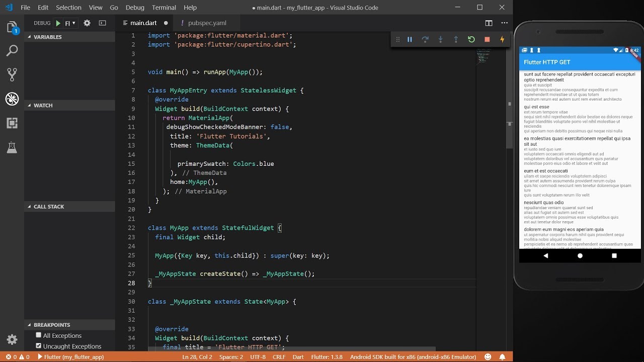This screenshot has height=362, width=644.
Task: Open the Edit menu
Action: tap(43, 8)
